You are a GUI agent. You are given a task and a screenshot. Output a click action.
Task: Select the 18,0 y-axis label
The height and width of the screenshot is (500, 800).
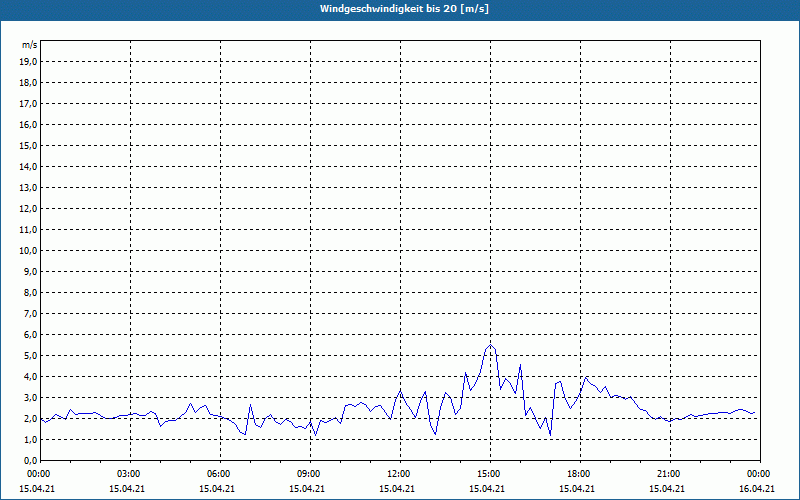pyautogui.click(x=29, y=83)
